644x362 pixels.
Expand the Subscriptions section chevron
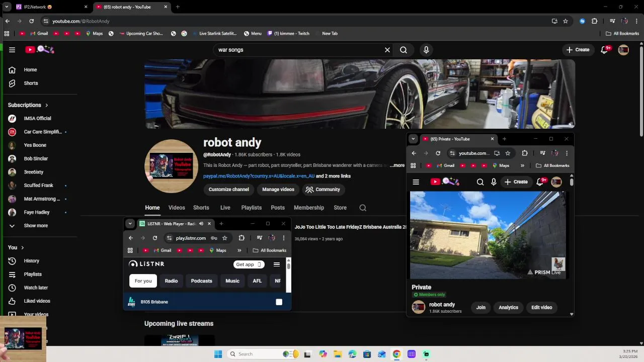coord(47,105)
